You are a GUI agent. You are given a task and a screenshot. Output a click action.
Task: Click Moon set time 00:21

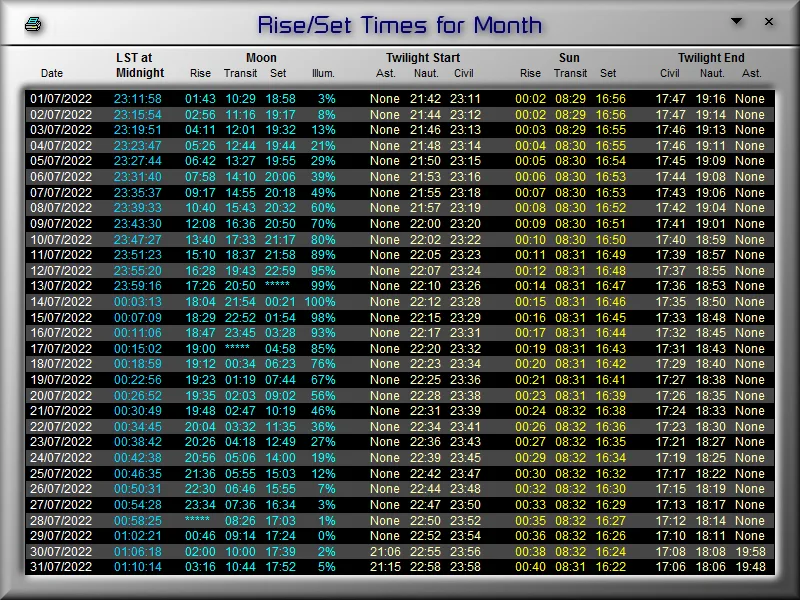pos(280,302)
